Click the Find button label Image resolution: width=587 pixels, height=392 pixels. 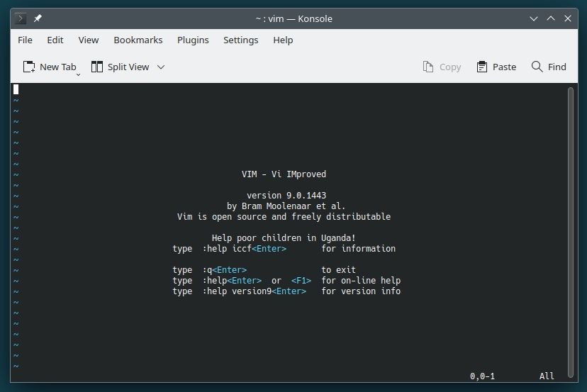point(557,67)
